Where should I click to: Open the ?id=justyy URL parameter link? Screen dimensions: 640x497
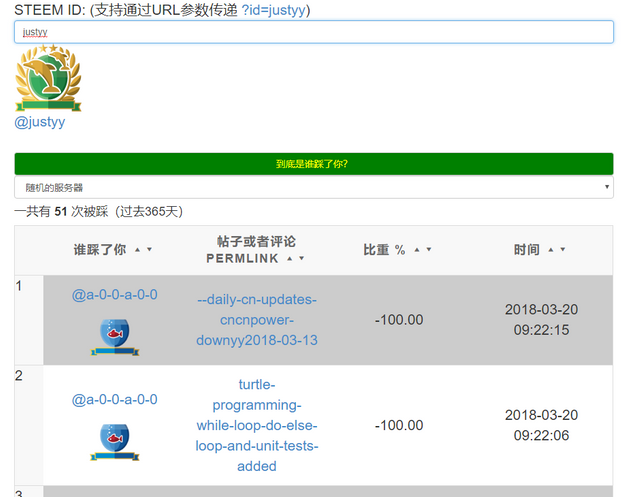coord(273,10)
